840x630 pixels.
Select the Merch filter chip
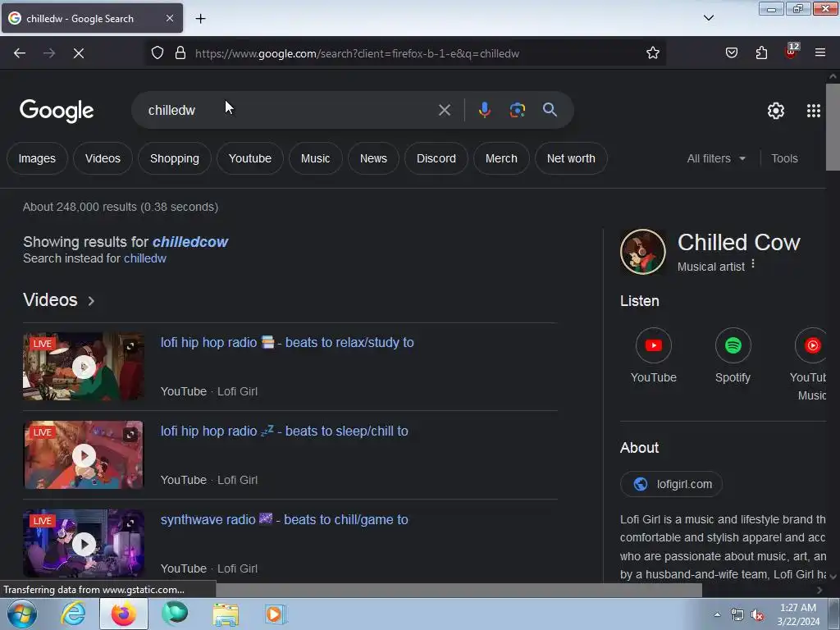501,158
